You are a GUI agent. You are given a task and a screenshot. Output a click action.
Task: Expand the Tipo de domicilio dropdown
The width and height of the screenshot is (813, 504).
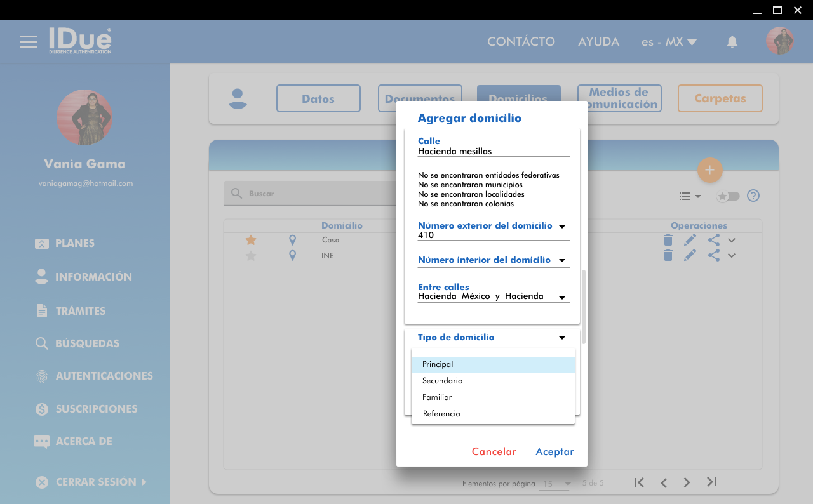tap(561, 338)
